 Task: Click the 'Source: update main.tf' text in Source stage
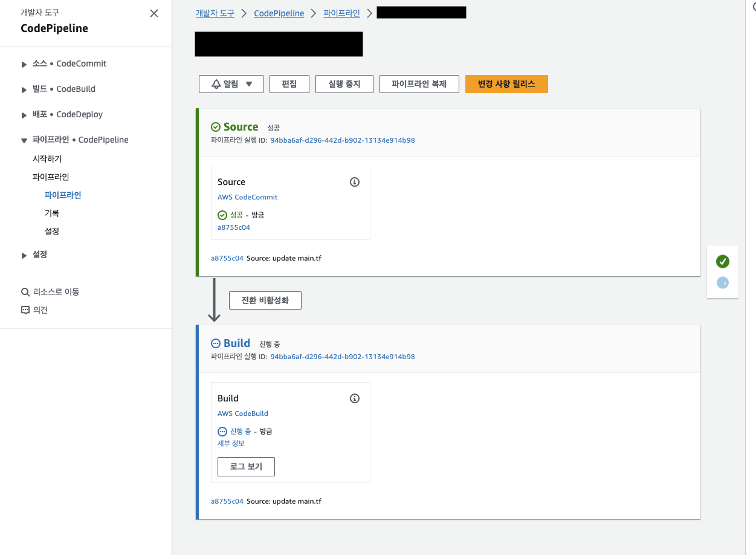pos(284,258)
